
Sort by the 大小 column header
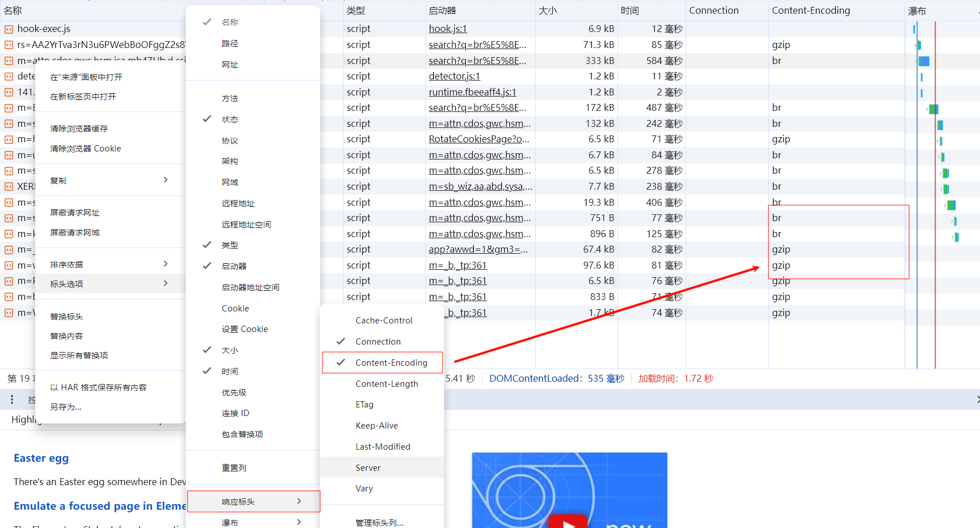click(x=548, y=11)
